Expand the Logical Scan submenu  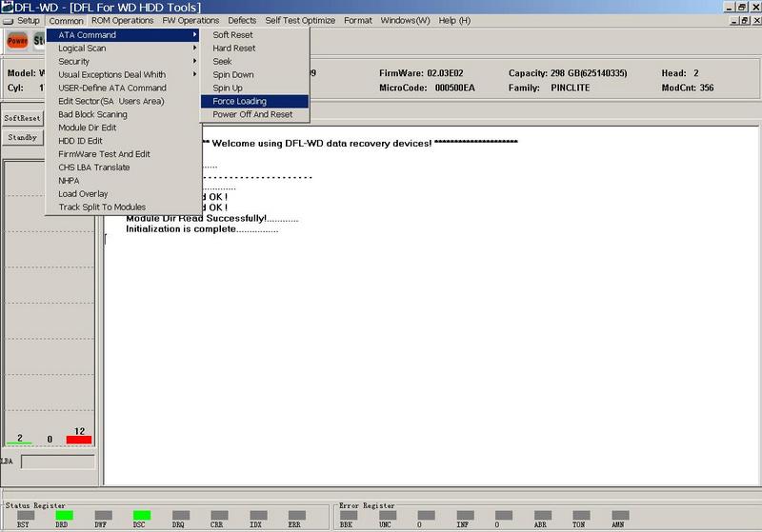123,48
